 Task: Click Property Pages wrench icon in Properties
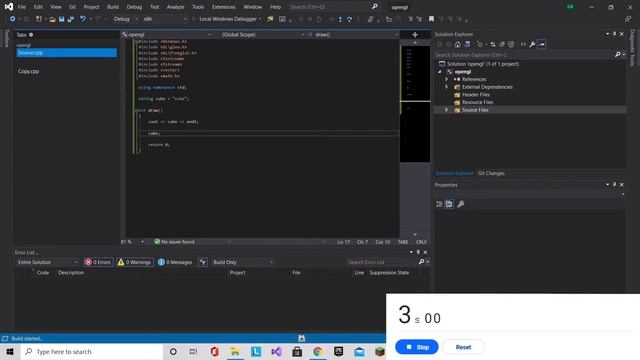click(x=460, y=204)
